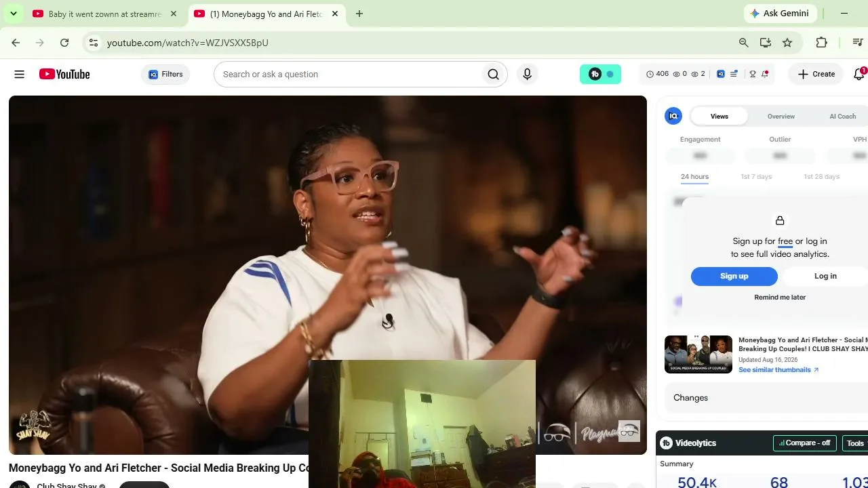The height and width of the screenshot is (488, 868).
Task: Click the Playmaker glasses watermark icon
Action: click(629, 431)
